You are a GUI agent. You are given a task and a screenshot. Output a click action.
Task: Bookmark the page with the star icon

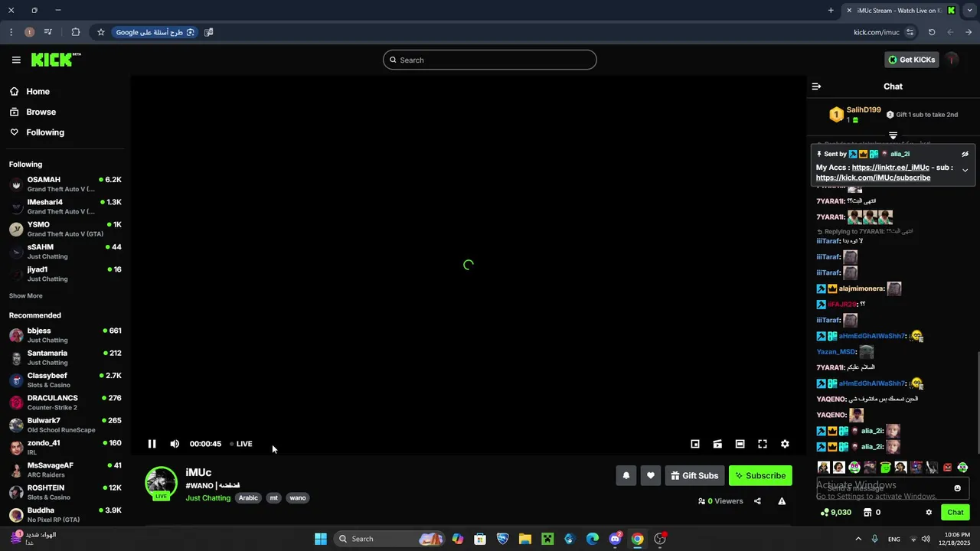tap(100, 32)
